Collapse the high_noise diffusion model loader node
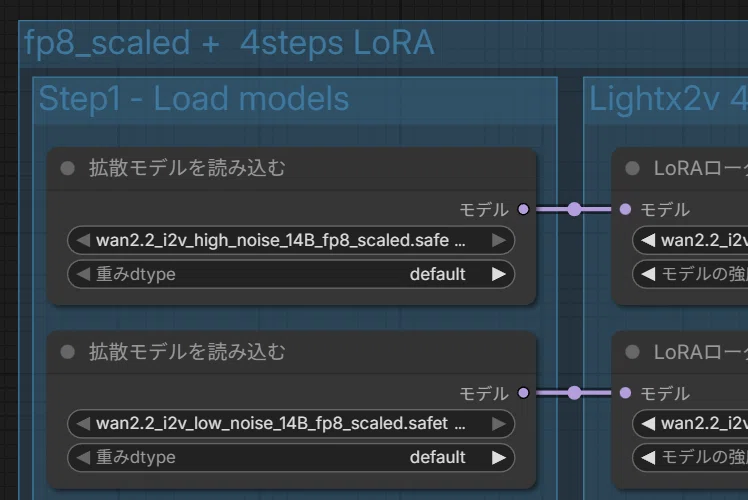Screen dimensions: 748x500 [x=68, y=168]
